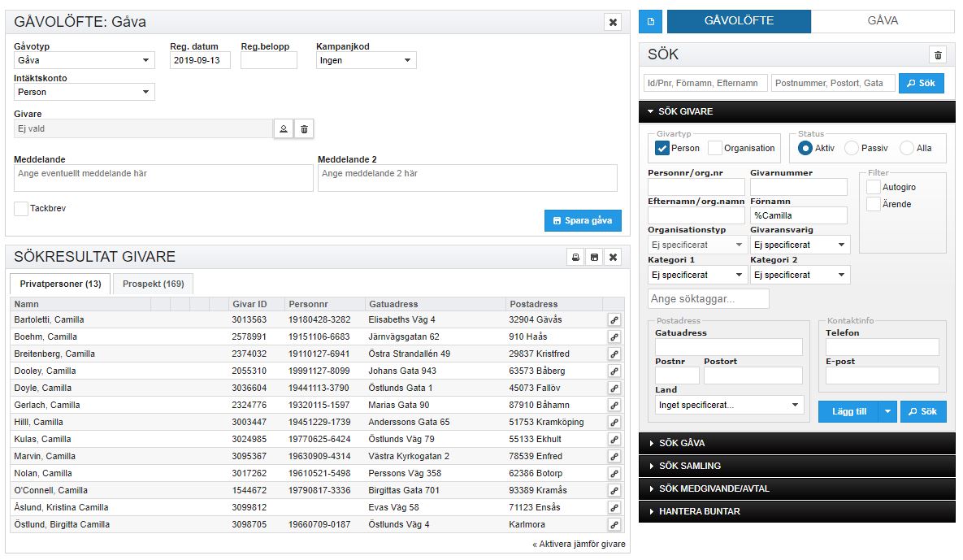This screenshot has width=963, height=560.
Task: Select the Alla status radio button
Action: 906,148
